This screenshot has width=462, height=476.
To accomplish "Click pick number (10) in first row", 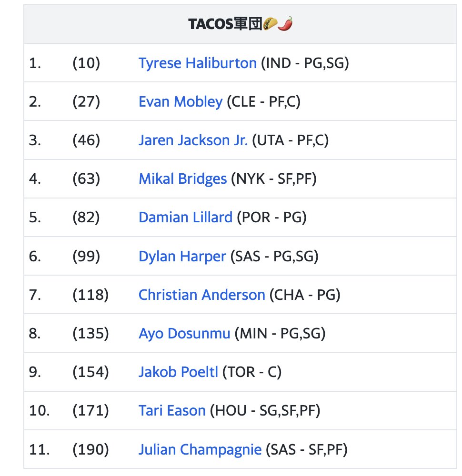I will (x=86, y=63).
